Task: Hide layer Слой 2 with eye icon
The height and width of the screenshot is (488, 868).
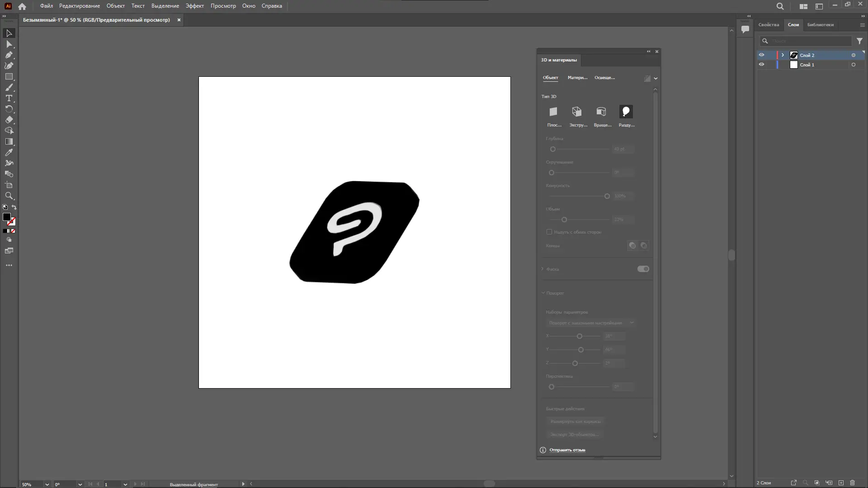Action: coord(761,55)
